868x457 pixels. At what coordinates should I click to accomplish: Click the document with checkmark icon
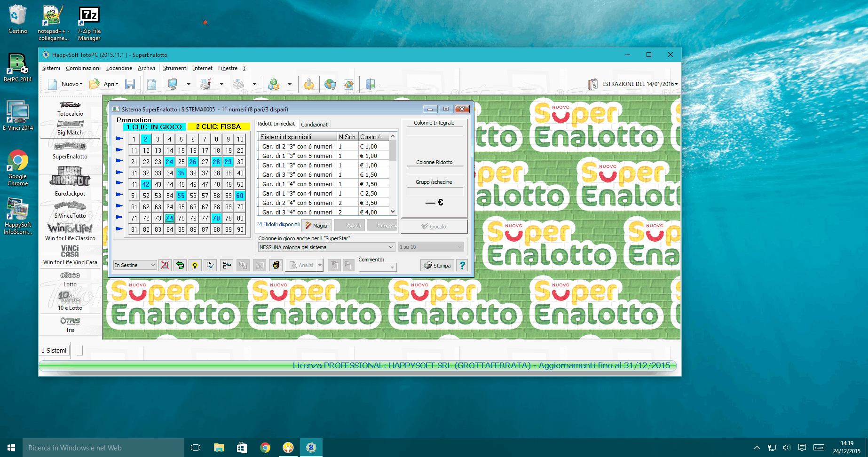coord(210,265)
